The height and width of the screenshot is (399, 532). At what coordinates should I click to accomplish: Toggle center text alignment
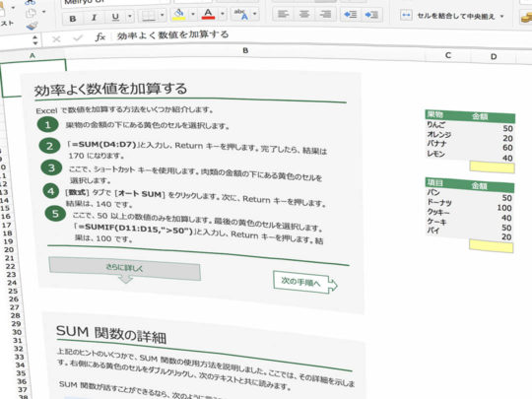(304, 14)
